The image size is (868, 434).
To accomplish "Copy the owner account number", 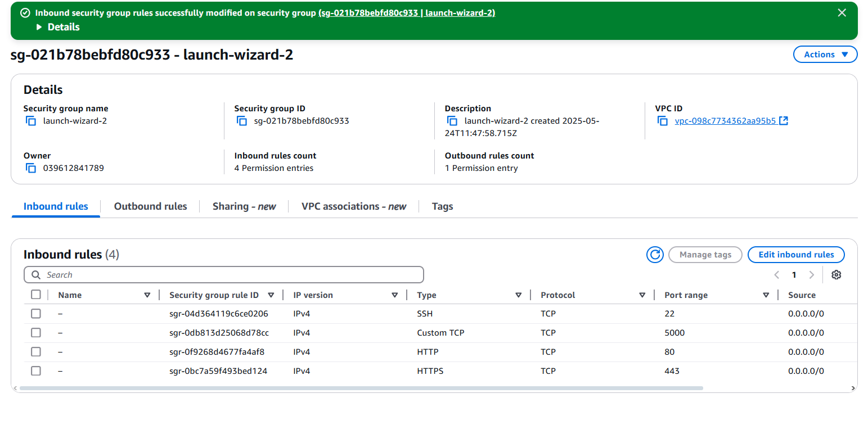I will (x=31, y=168).
